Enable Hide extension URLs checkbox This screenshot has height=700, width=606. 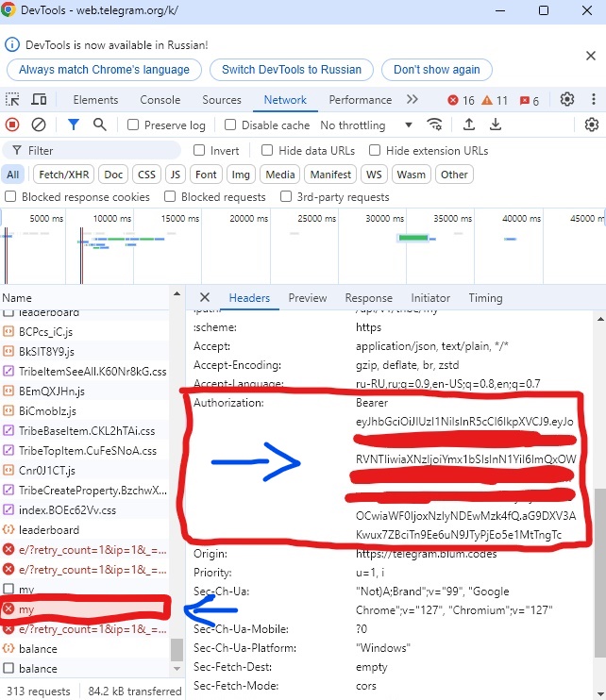point(375,150)
